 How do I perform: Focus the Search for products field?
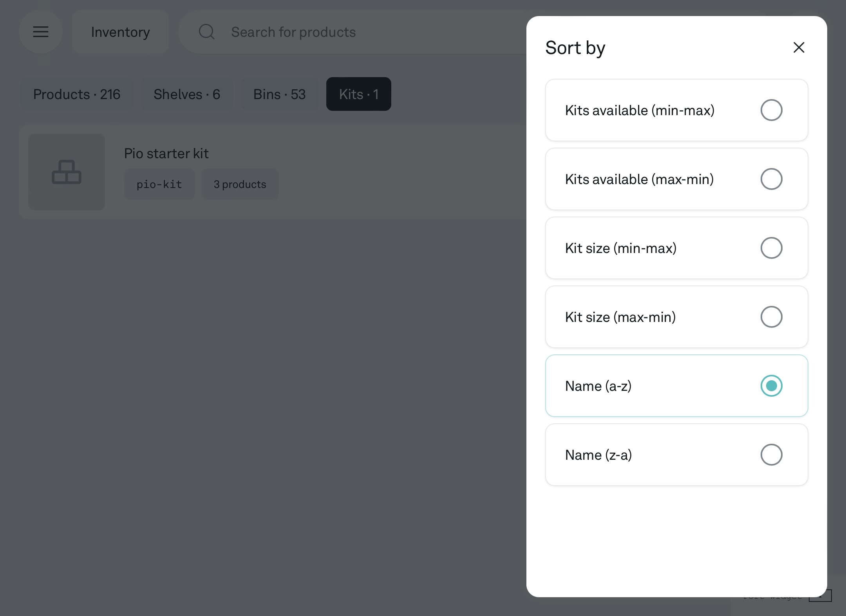(352, 32)
